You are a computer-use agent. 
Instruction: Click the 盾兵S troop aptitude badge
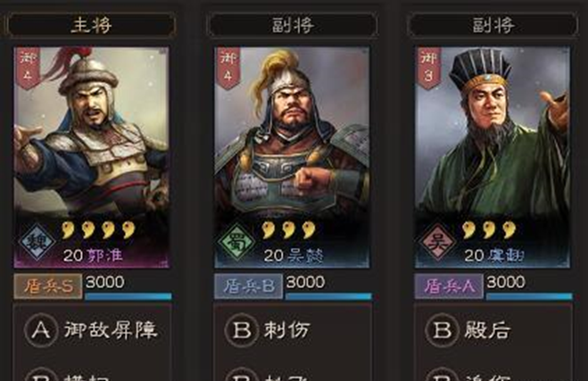48,286
